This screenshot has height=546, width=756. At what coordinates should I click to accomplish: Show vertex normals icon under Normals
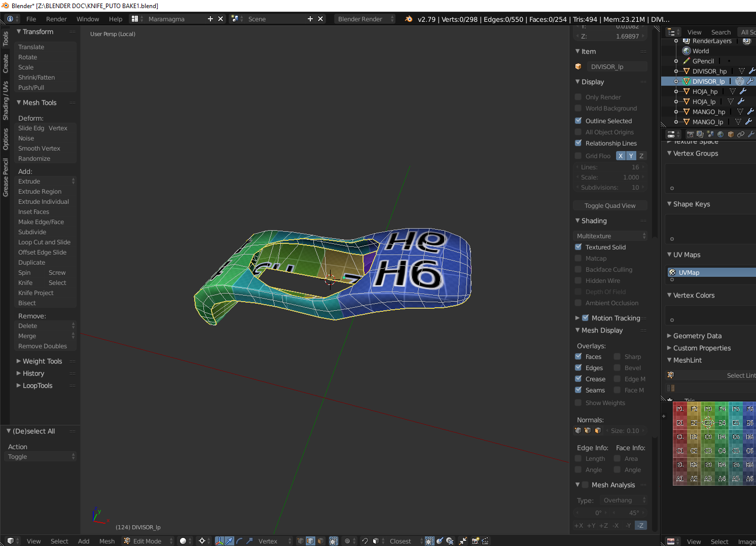578,430
